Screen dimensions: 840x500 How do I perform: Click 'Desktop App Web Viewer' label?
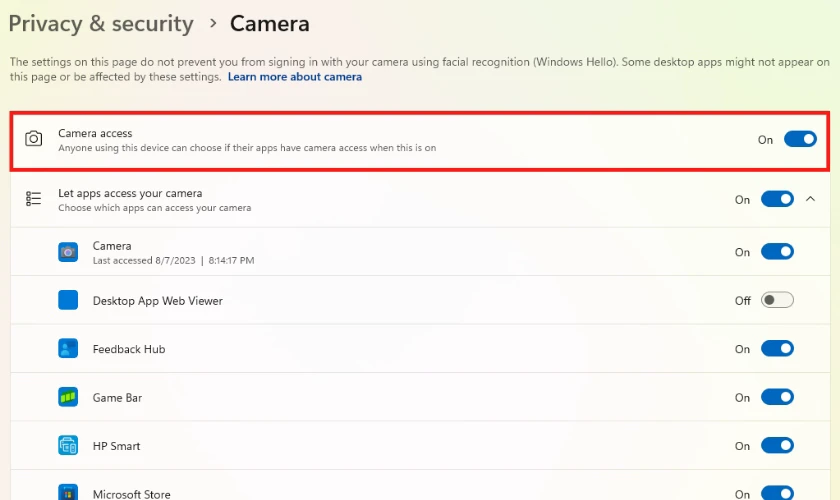(x=158, y=301)
